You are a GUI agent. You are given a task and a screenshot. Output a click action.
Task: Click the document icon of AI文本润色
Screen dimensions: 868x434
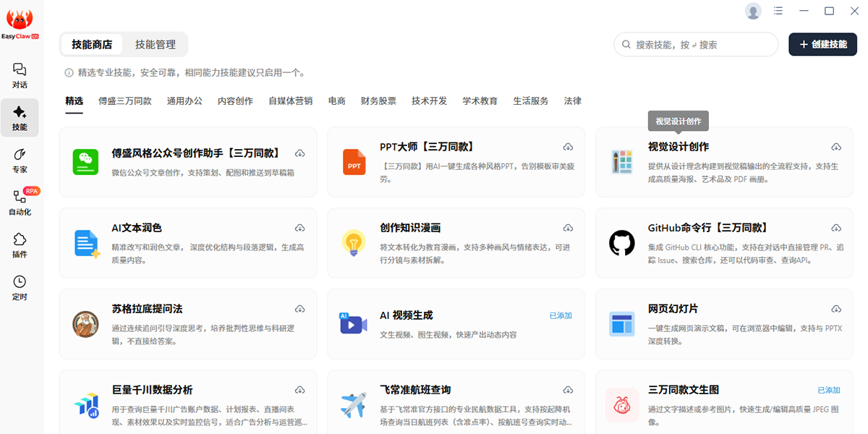86,243
